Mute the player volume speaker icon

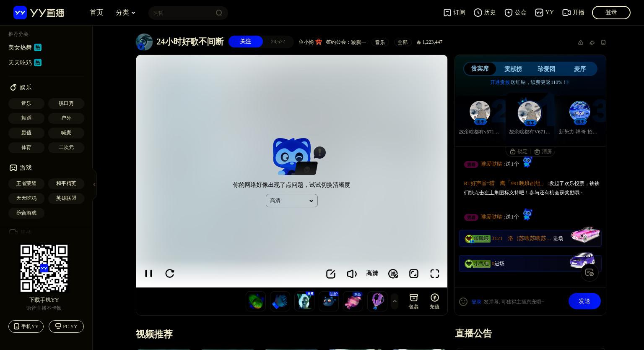352,274
